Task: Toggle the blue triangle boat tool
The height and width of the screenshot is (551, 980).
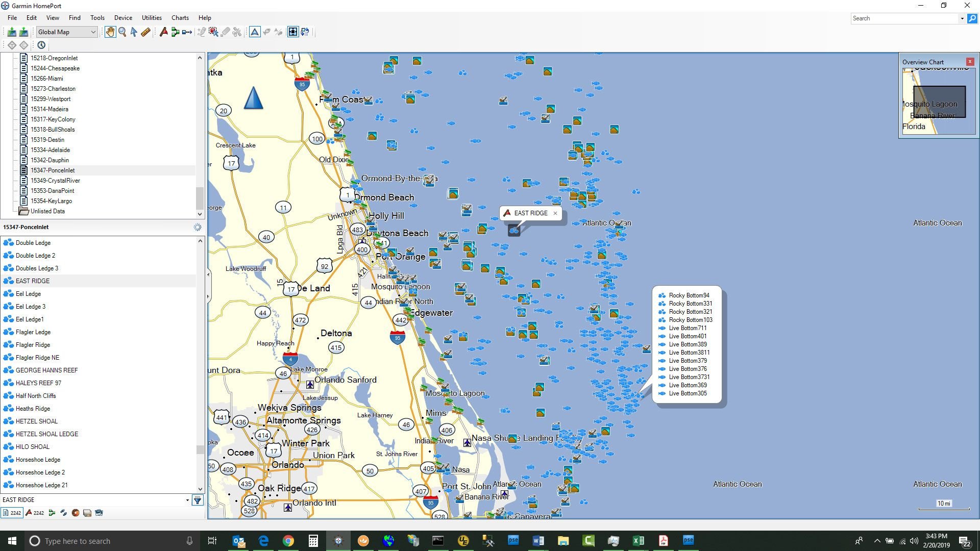Action: [x=255, y=32]
